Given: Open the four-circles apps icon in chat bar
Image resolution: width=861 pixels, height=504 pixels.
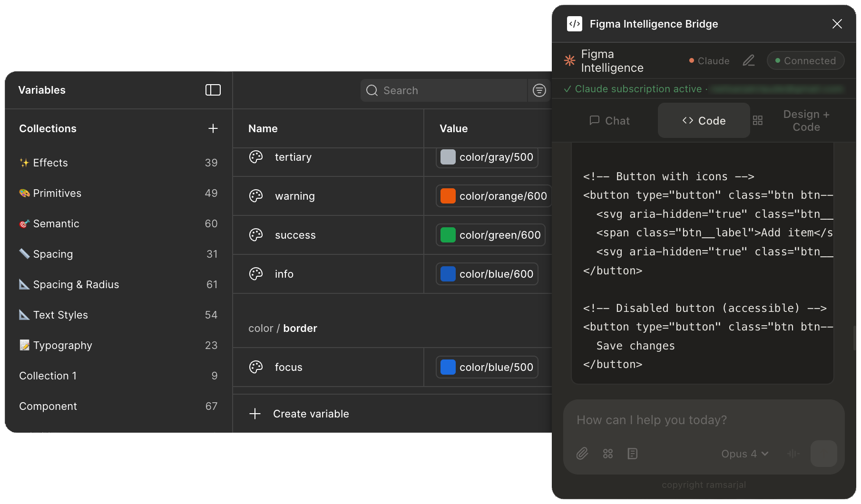Looking at the screenshot, I should coord(608,454).
